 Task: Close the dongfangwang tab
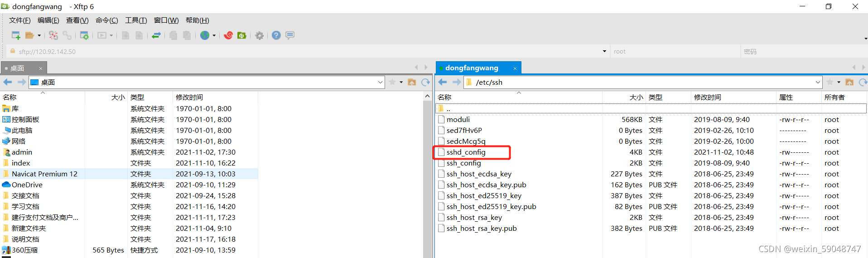(515, 68)
